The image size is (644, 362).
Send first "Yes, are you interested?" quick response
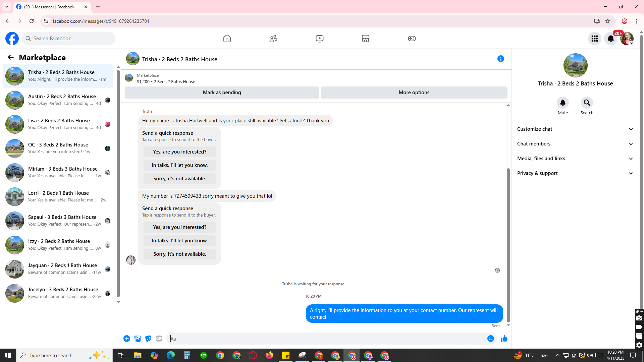click(179, 152)
